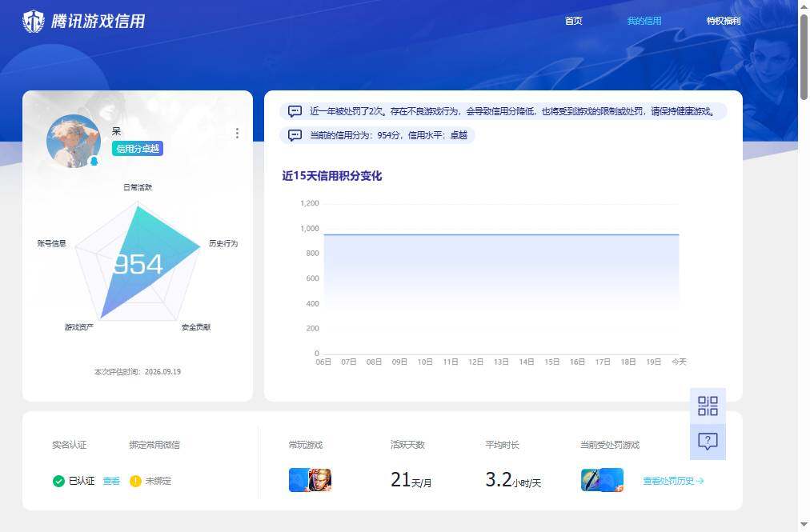
Task: Open the 首页 navigation tab
Action: [x=573, y=21]
